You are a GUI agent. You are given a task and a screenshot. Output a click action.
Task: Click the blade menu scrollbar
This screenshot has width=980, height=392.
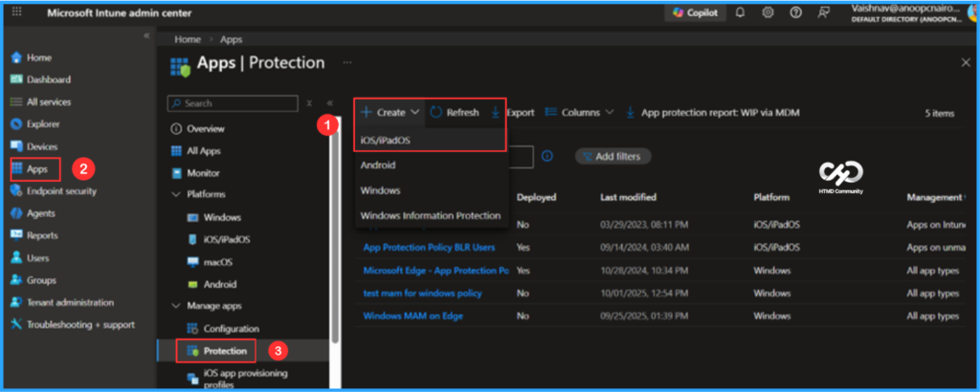pos(336,237)
